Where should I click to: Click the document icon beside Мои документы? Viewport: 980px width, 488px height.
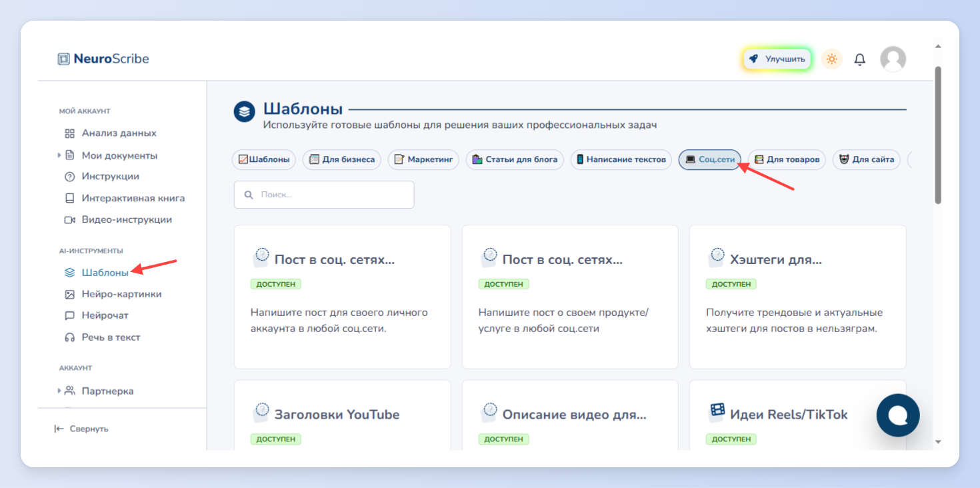click(x=69, y=155)
